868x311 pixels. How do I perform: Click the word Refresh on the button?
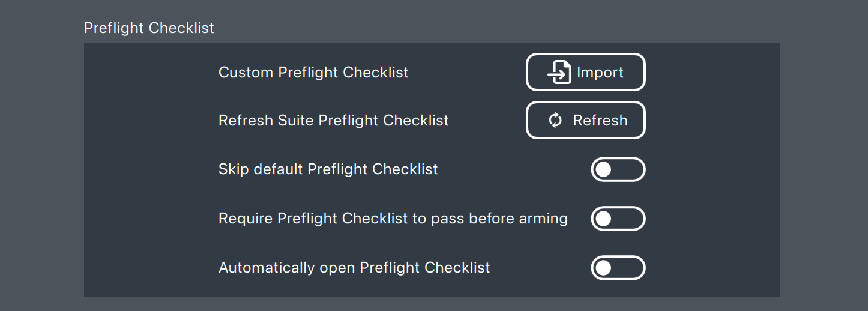pyautogui.click(x=600, y=121)
